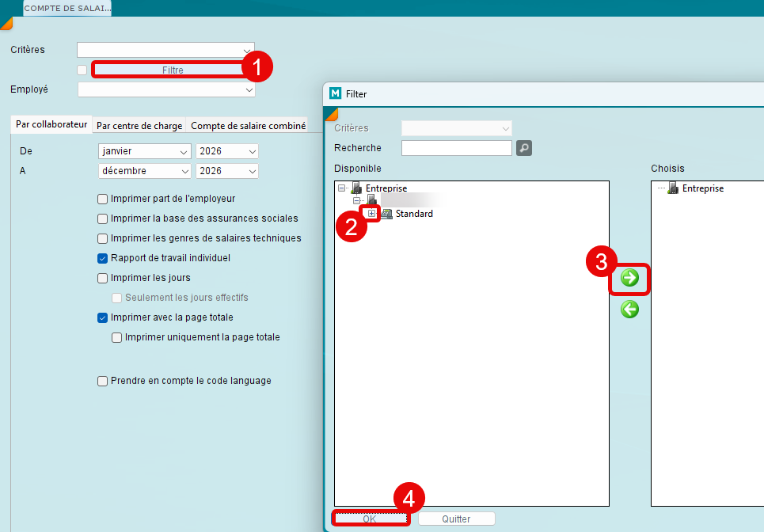Open the De month dropdown showing janvier
The image size is (764, 532).
(x=144, y=151)
